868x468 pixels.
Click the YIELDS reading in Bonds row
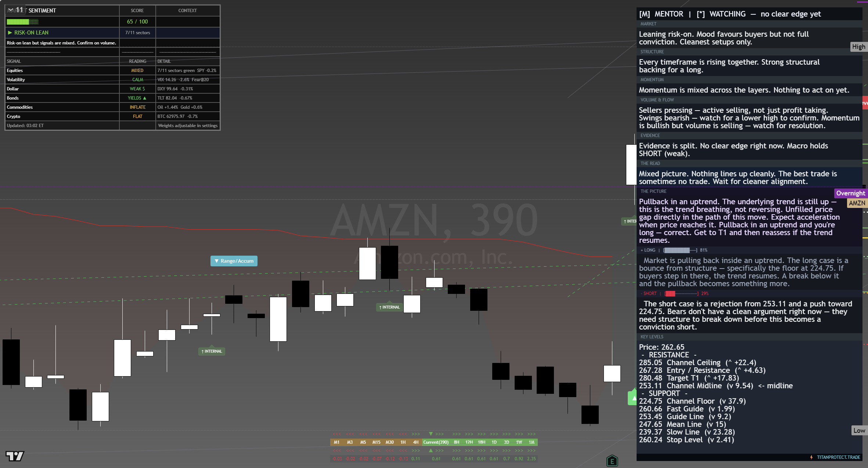point(137,98)
